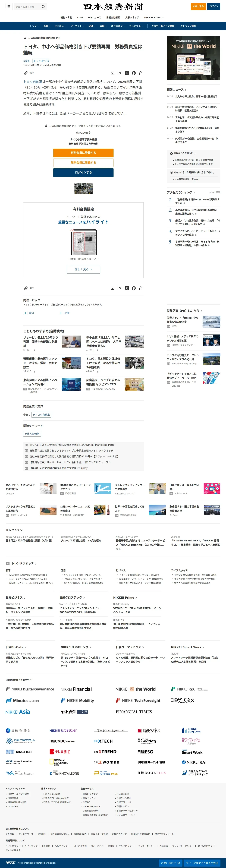Click the X icon below the article

(x=127, y=288)
